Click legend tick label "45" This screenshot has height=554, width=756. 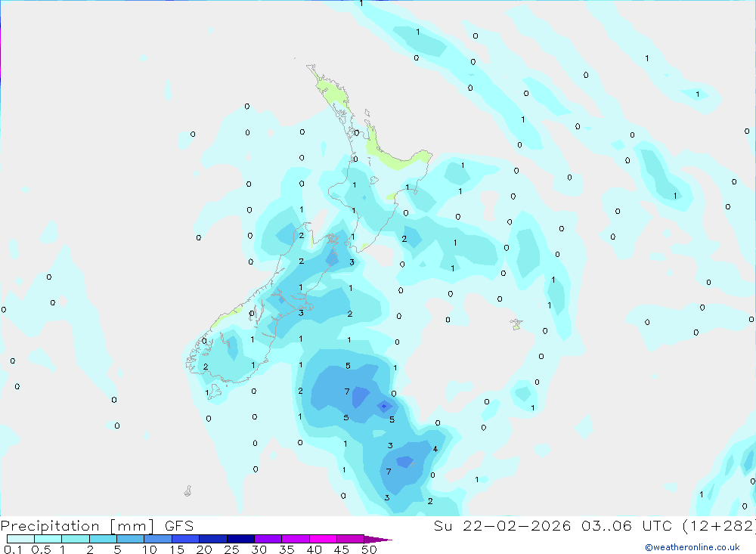342,549
